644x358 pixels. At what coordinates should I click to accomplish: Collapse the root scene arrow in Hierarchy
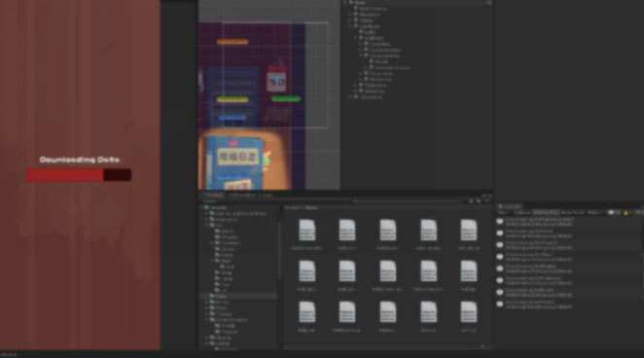click(x=345, y=3)
